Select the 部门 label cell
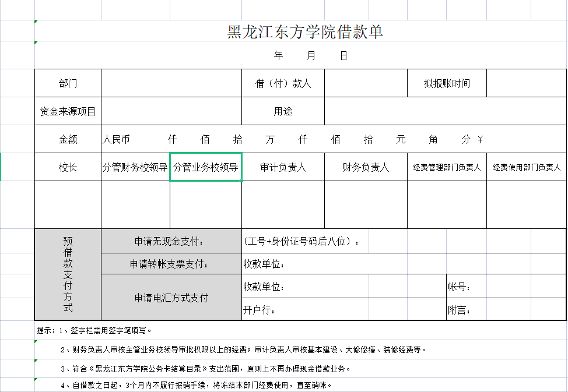Screen dimensions: 568x392 (x=68, y=83)
